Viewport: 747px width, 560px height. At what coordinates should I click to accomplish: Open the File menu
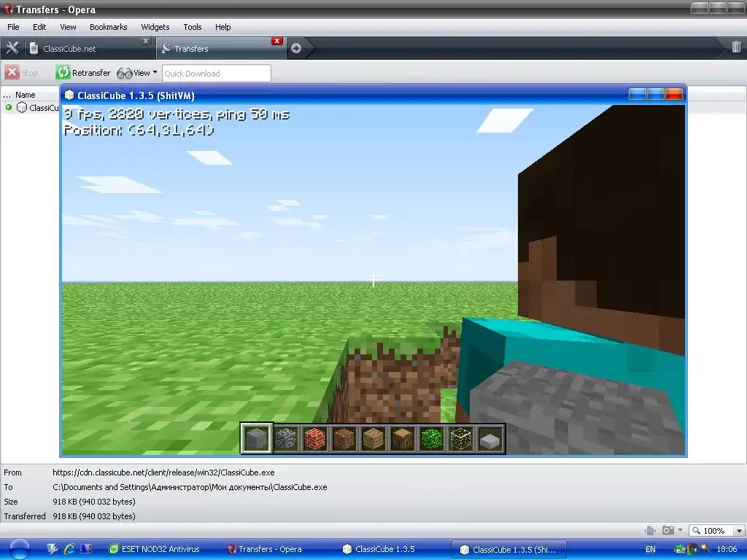pyautogui.click(x=13, y=27)
